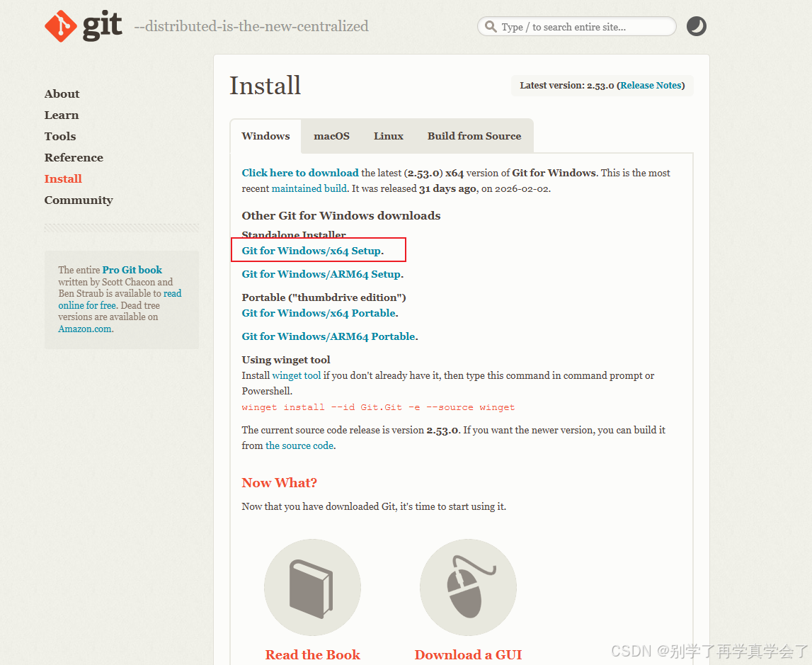Download Git for Windows/ARM64 Portable

328,336
